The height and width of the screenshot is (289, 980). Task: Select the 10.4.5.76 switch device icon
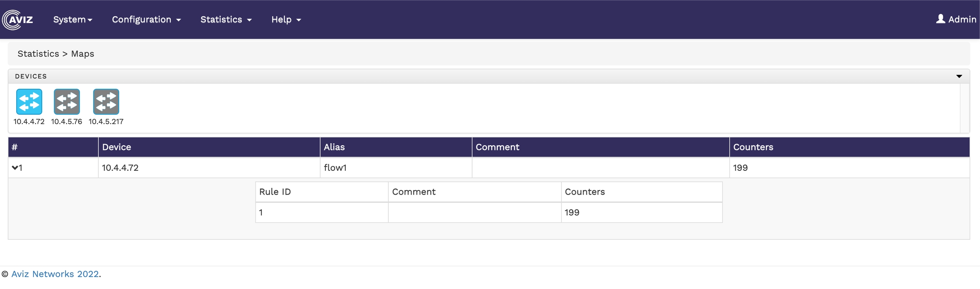pos(67,102)
